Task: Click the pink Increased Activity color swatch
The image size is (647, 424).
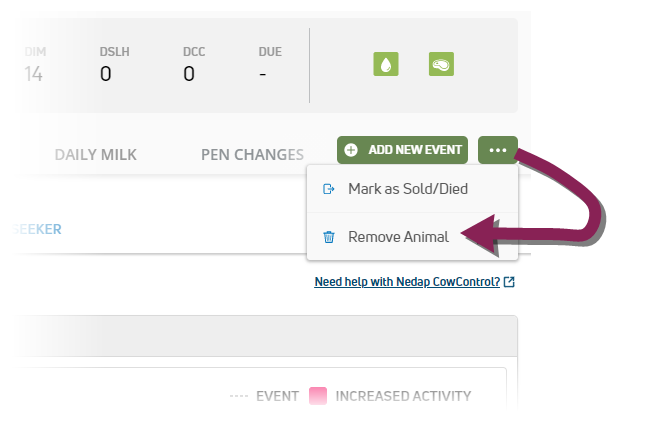Action: point(318,396)
